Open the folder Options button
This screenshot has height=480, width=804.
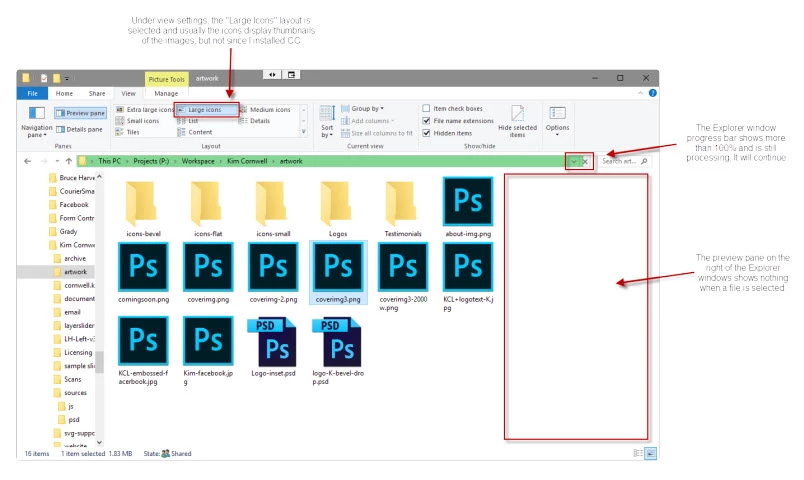coord(557,121)
